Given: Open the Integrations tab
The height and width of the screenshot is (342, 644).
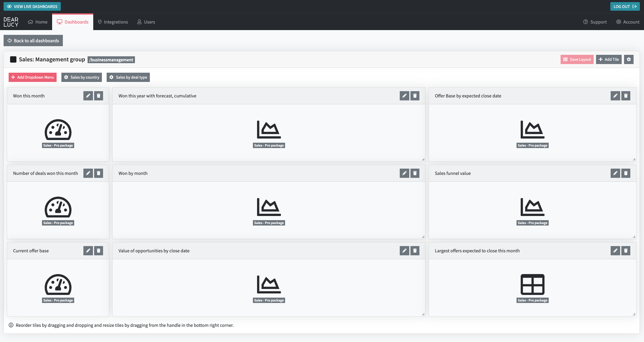Looking at the screenshot, I should click(113, 22).
